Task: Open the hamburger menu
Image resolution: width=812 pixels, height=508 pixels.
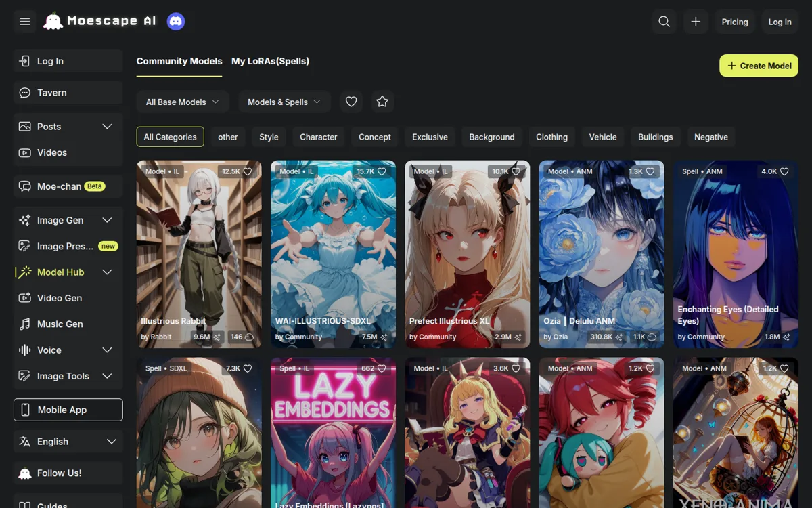Action: (x=25, y=22)
